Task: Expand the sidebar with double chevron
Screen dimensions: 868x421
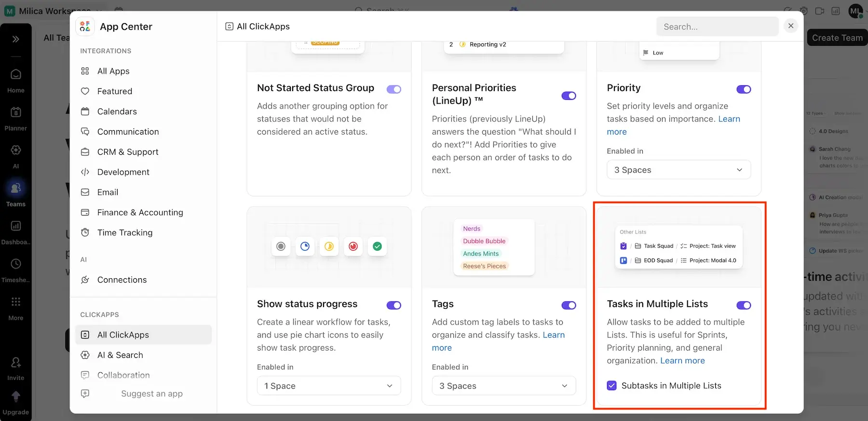Action: pos(16,39)
